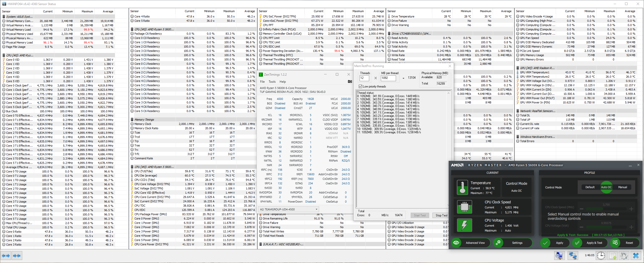Click plus icon of CPU Clock Speed slider

point(631,209)
